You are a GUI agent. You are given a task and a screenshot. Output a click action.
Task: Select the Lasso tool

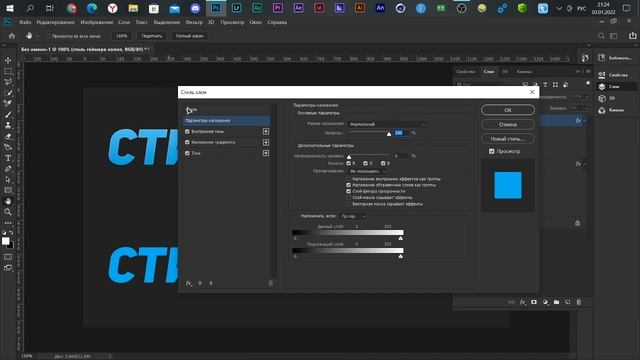click(x=8, y=82)
